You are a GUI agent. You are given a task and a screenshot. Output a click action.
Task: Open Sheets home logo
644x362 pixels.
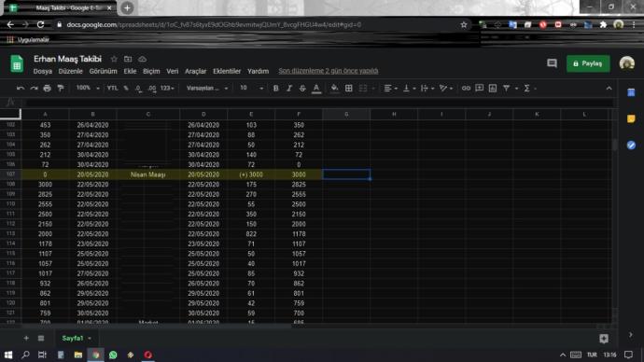point(17,63)
